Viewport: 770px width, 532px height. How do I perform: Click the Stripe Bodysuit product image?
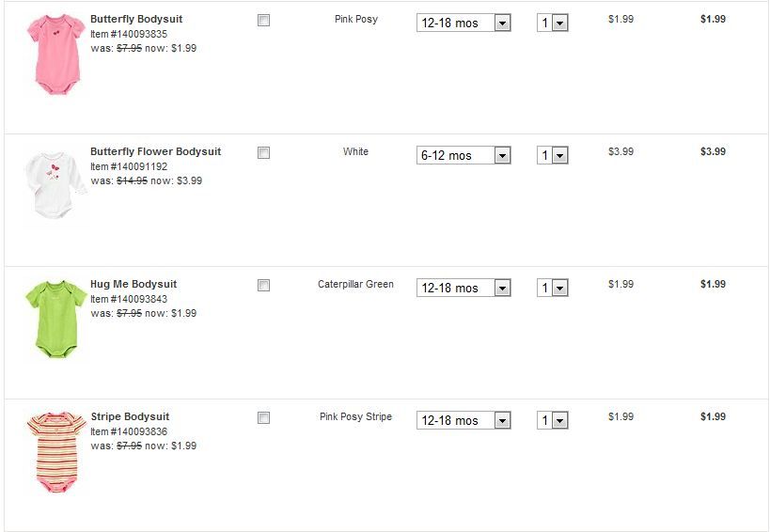click(54, 450)
